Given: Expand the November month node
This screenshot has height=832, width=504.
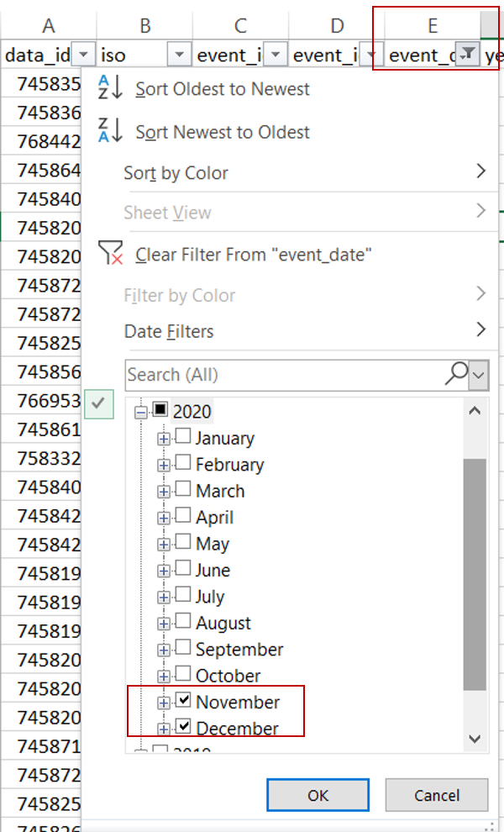Looking at the screenshot, I should [164, 702].
